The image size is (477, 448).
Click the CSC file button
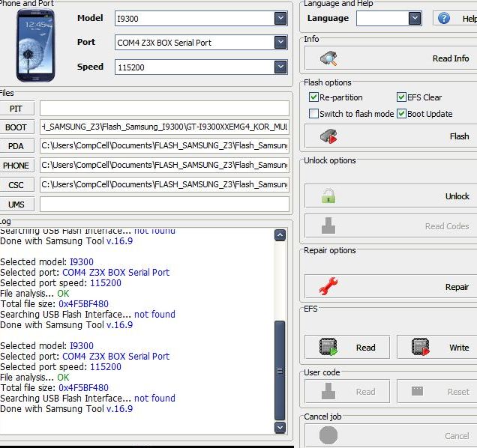[x=16, y=185]
